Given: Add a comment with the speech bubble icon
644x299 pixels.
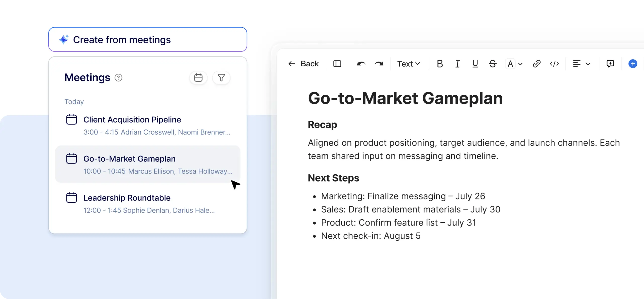Looking at the screenshot, I should click(610, 64).
